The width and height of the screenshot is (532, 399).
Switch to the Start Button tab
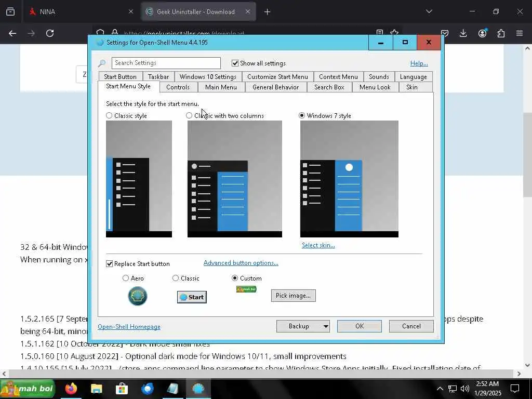(120, 77)
